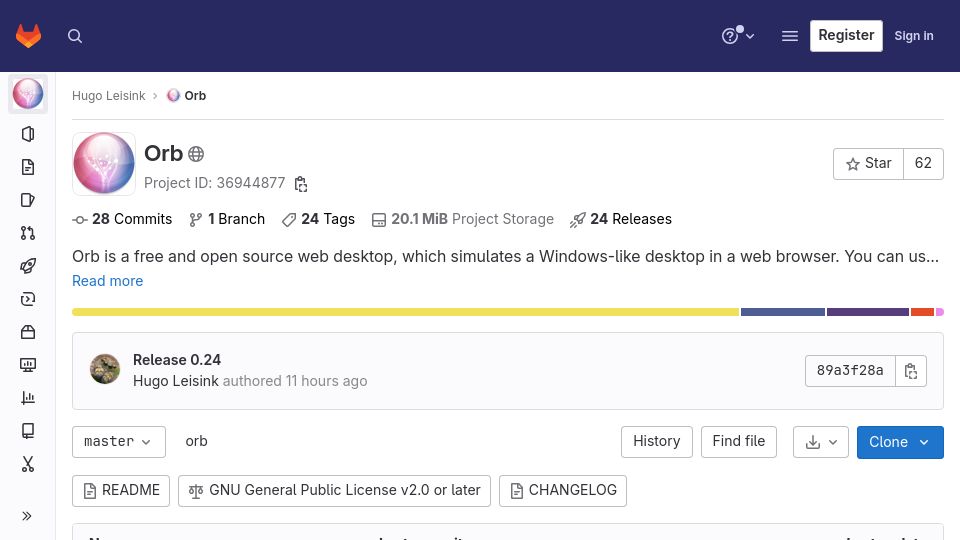Go to Hugo Leisink breadcrumb
Viewport: 960px width, 540px height.
coord(108,96)
